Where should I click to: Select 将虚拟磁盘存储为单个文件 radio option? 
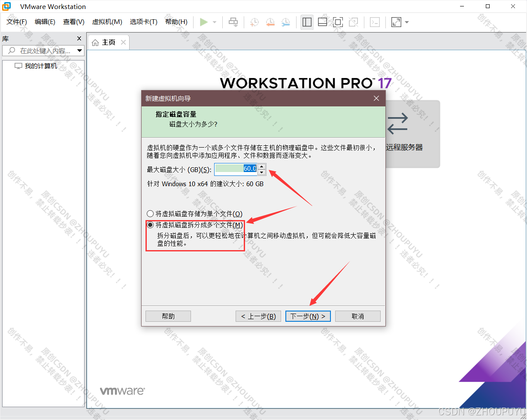pyautogui.click(x=194, y=214)
